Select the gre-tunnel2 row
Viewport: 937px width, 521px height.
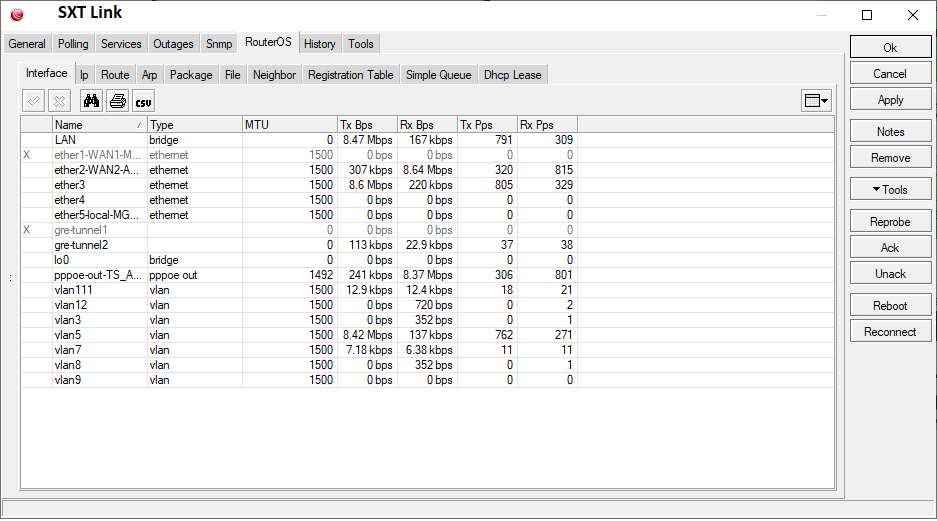click(299, 245)
